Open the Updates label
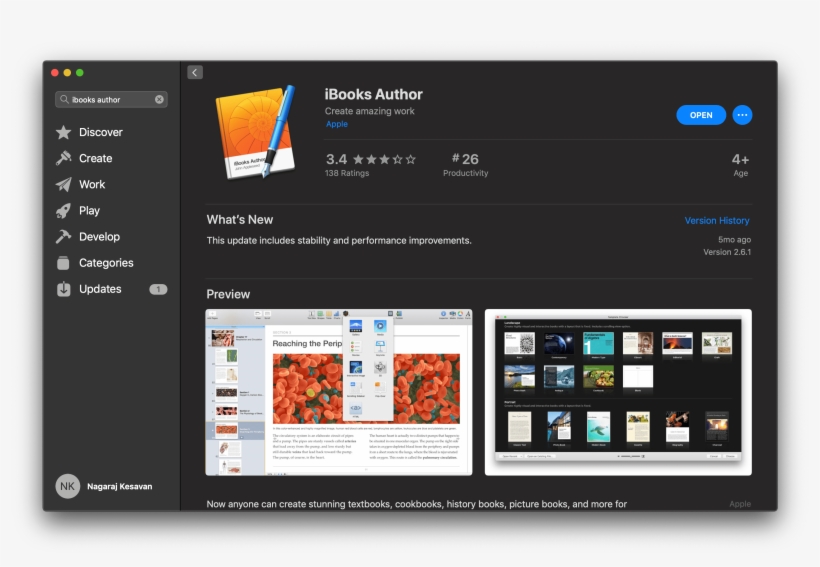 pyautogui.click(x=100, y=289)
